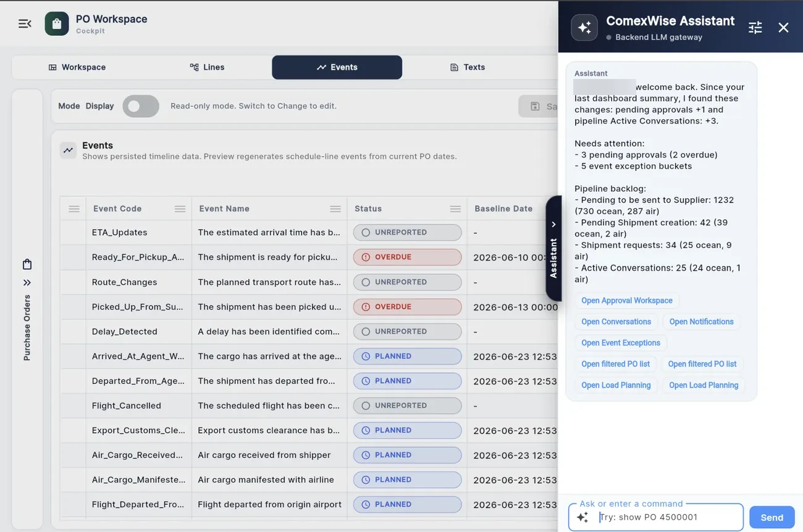Click PLANNED status of Arrived_At_Agent_W row
Image resolution: width=803 pixels, height=532 pixels.
(407, 356)
